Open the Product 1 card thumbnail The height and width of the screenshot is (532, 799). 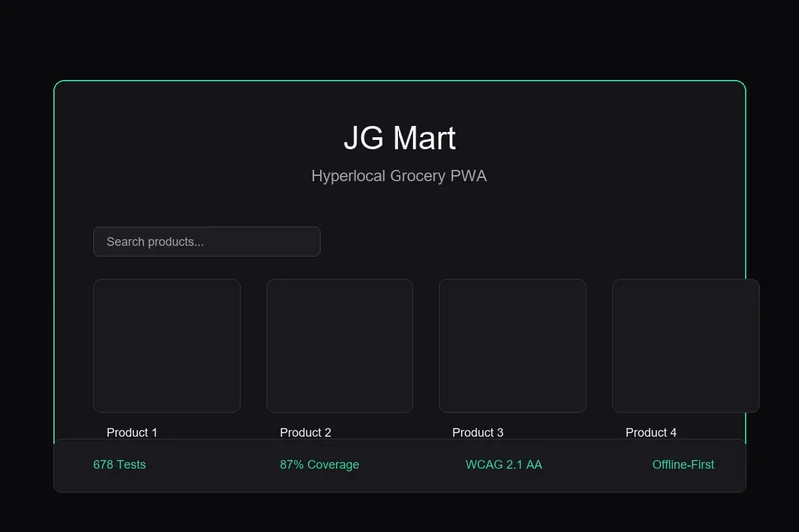(167, 345)
